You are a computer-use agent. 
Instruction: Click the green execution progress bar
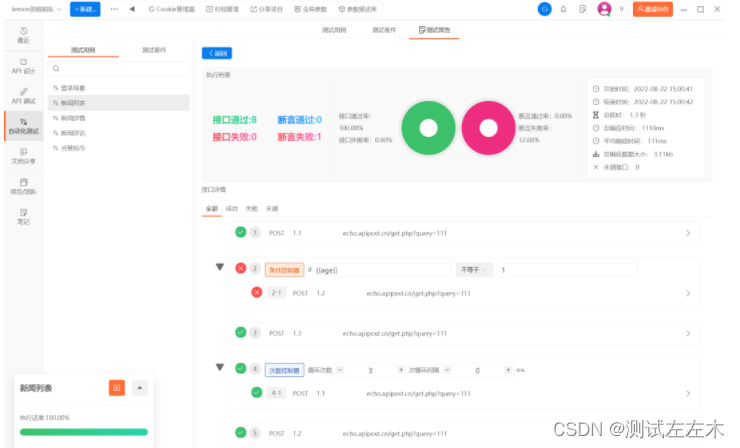tap(84, 432)
